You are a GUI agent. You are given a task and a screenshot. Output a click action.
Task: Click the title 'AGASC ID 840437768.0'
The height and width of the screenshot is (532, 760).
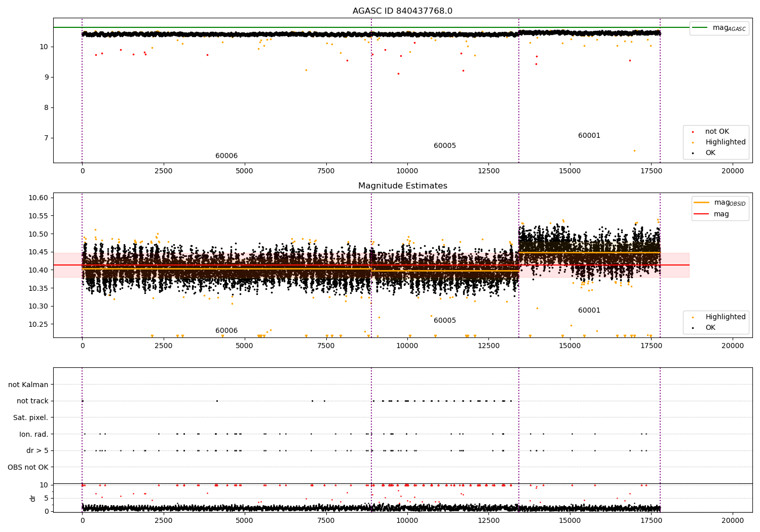402,11
